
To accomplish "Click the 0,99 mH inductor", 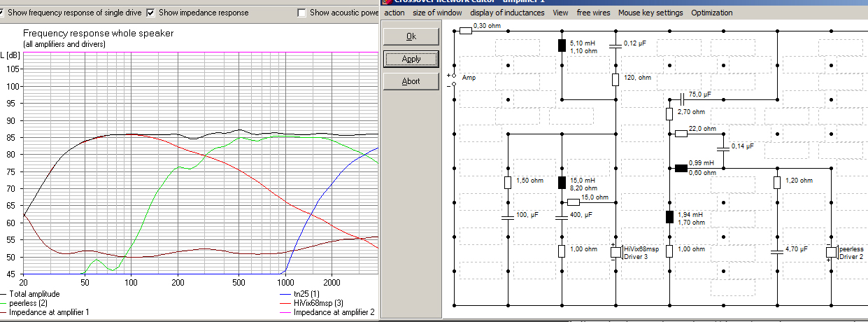I will 681,168.
